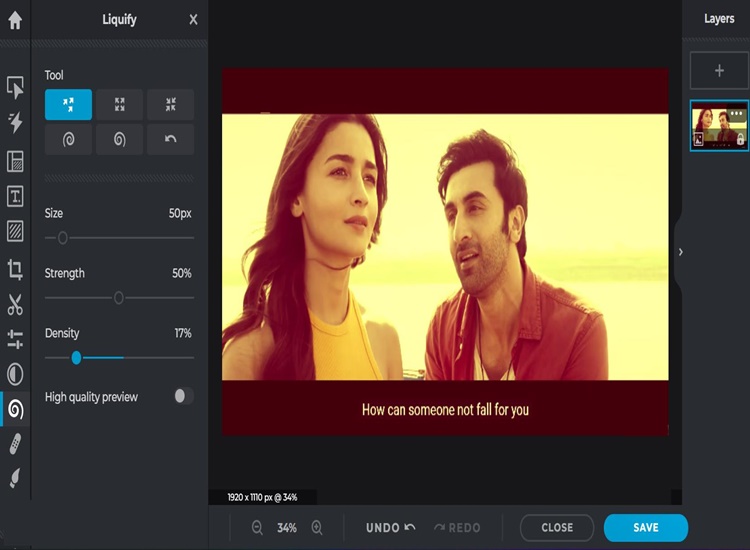The width and height of the screenshot is (750, 550).
Task: Click the image type icon on layer
Action: coord(698,140)
